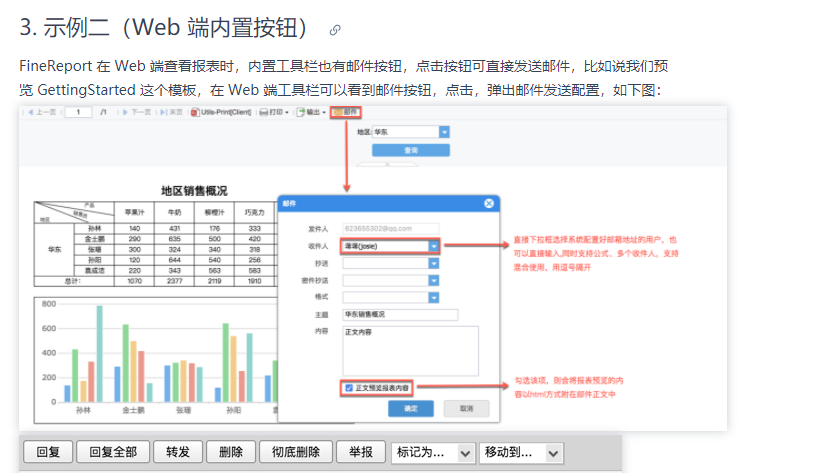Click Utils-Print[Client] toolbar button

[x=221, y=112]
